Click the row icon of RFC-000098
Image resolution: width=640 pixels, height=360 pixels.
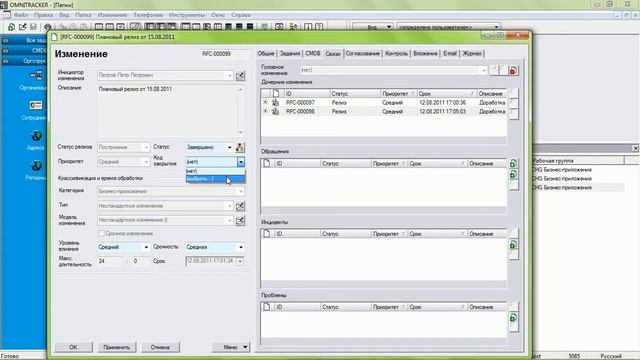point(276,111)
